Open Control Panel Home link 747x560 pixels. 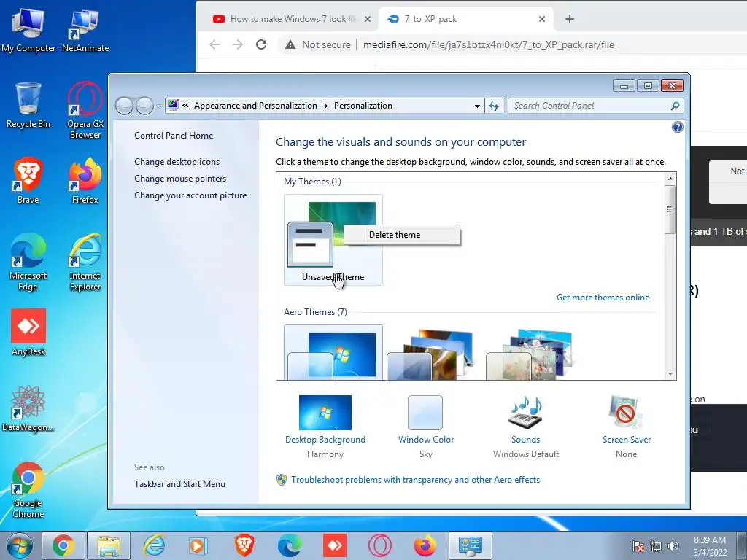coord(174,136)
